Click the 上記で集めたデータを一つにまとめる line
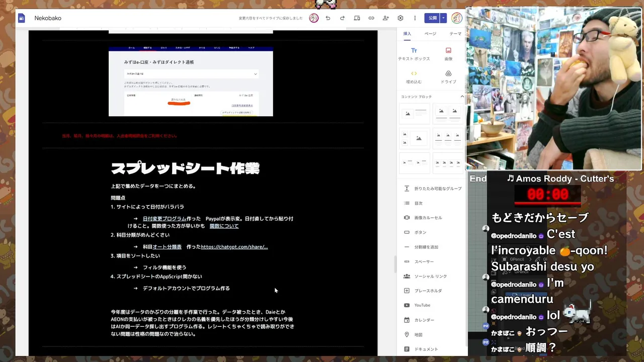Screen dimensions: 644x362 coord(153,186)
